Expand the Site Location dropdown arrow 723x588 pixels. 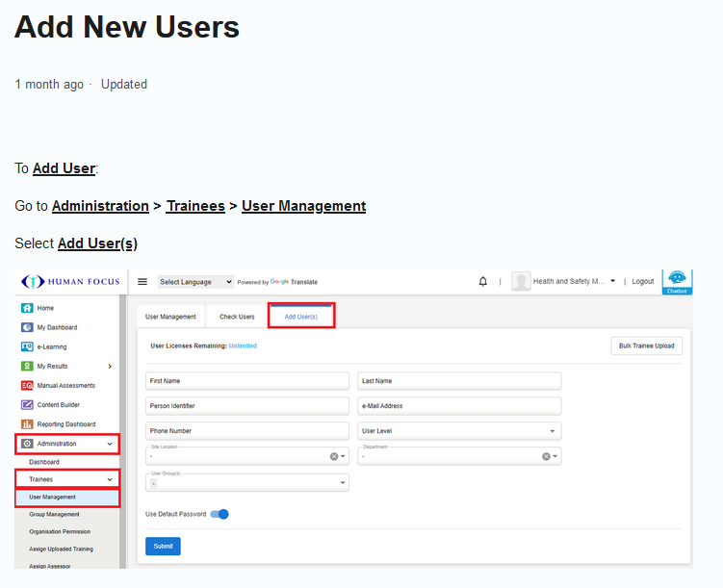point(344,457)
